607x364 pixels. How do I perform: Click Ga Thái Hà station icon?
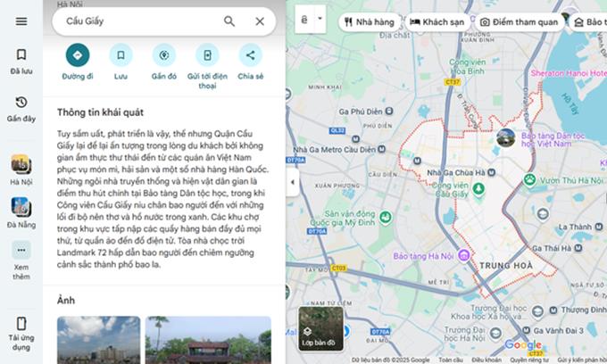(578, 248)
